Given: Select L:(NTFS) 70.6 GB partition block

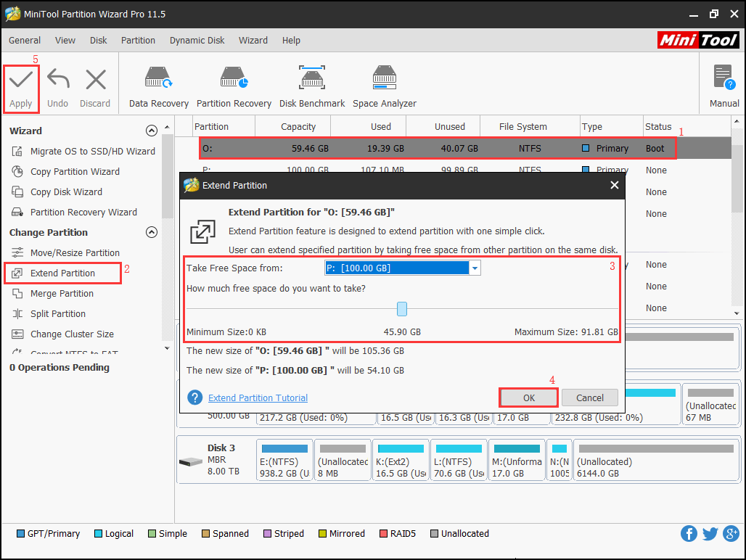Looking at the screenshot, I should [x=459, y=460].
